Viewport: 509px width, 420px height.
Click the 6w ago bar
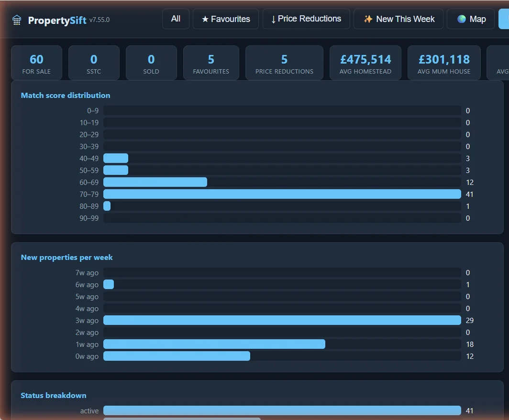point(109,284)
